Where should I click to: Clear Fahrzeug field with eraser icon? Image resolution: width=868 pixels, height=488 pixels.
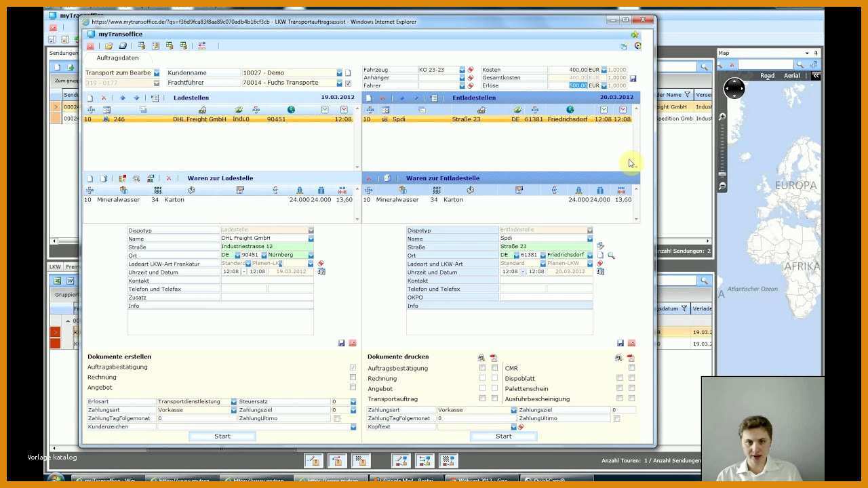[471, 69]
